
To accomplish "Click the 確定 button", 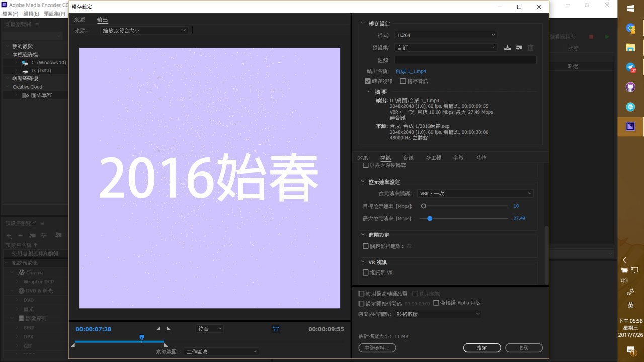I will (x=481, y=348).
